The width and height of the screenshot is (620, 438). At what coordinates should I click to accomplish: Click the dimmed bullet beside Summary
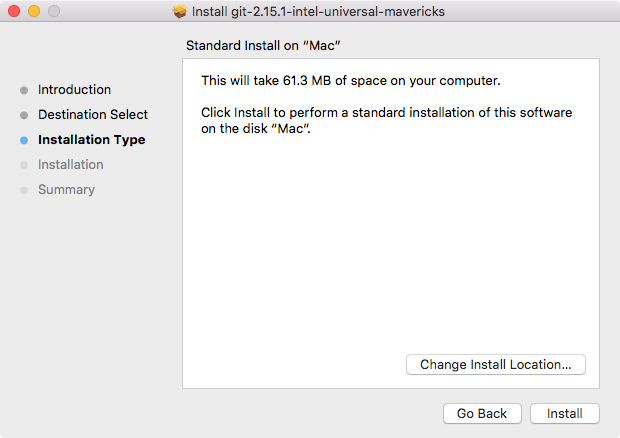[x=24, y=190]
